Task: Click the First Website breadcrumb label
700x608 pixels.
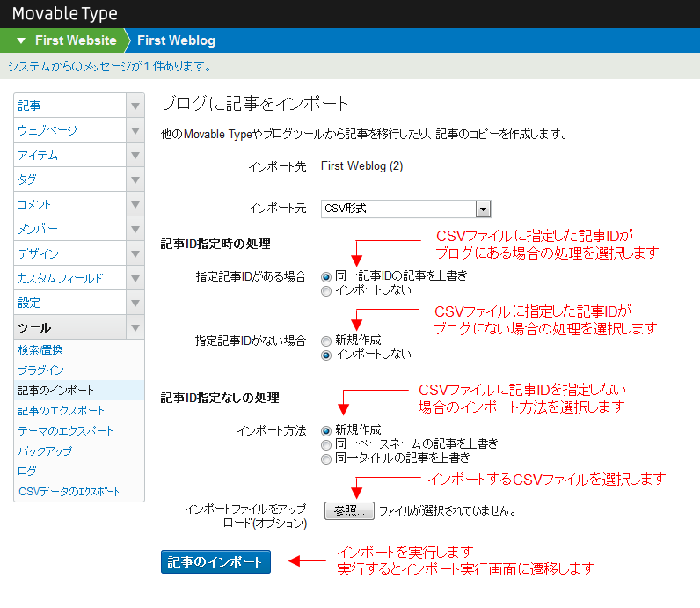Action: click(76, 40)
